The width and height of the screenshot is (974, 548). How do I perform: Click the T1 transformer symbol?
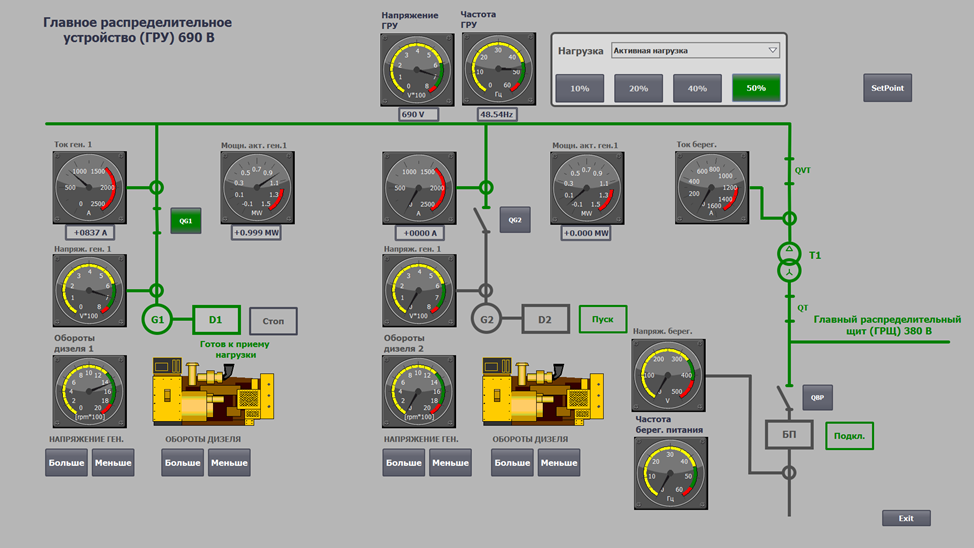(790, 262)
